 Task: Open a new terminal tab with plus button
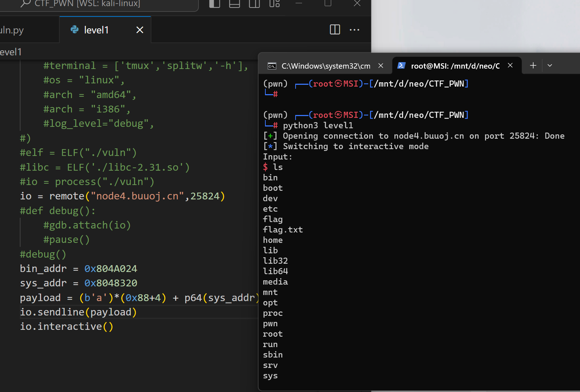click(533, 65)
